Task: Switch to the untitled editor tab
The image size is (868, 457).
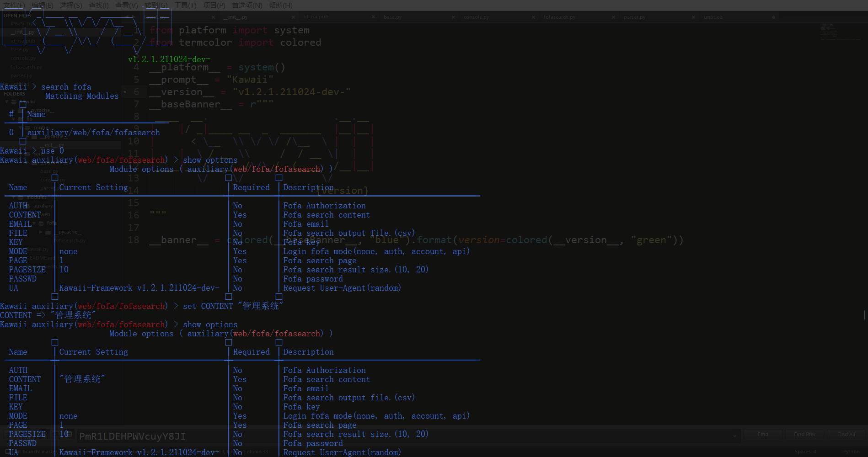Action: coord(739,17)
